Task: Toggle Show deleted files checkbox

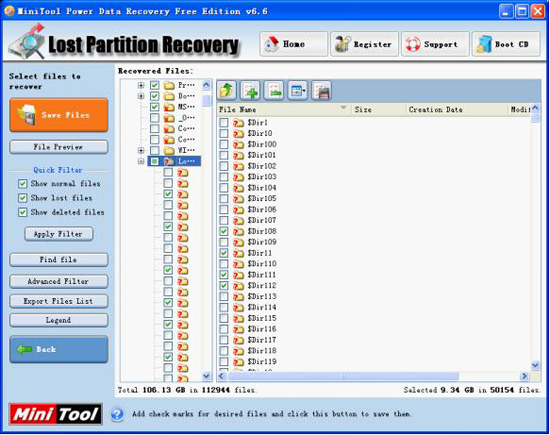Action: (22, 213)
